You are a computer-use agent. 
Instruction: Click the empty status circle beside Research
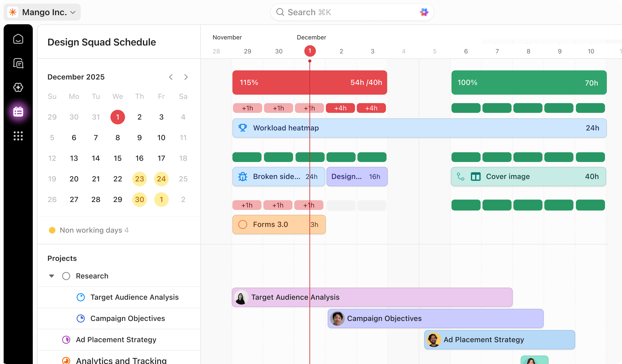[66, 276]
